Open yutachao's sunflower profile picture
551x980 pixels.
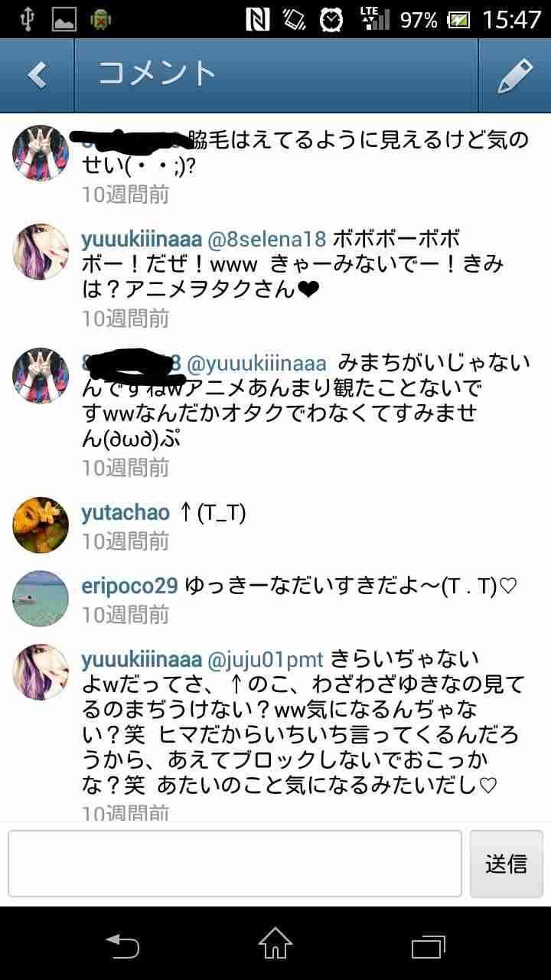pos(41,524)
